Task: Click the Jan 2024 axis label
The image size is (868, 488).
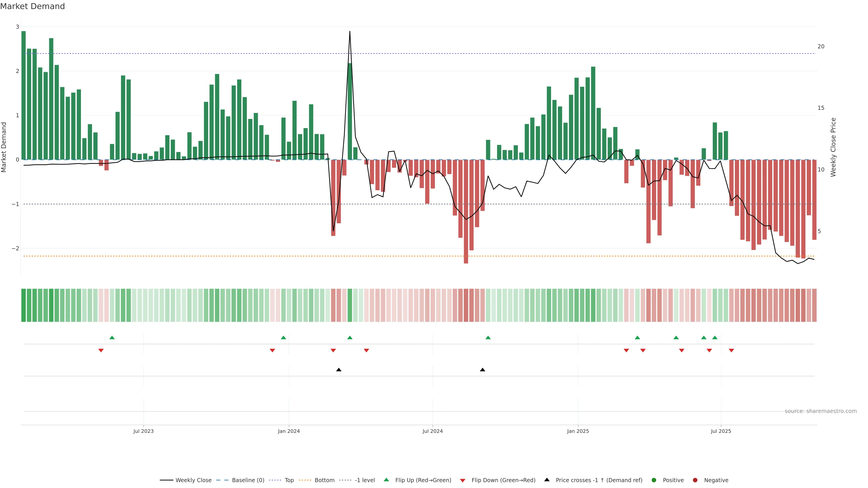Action: [289, 431]
